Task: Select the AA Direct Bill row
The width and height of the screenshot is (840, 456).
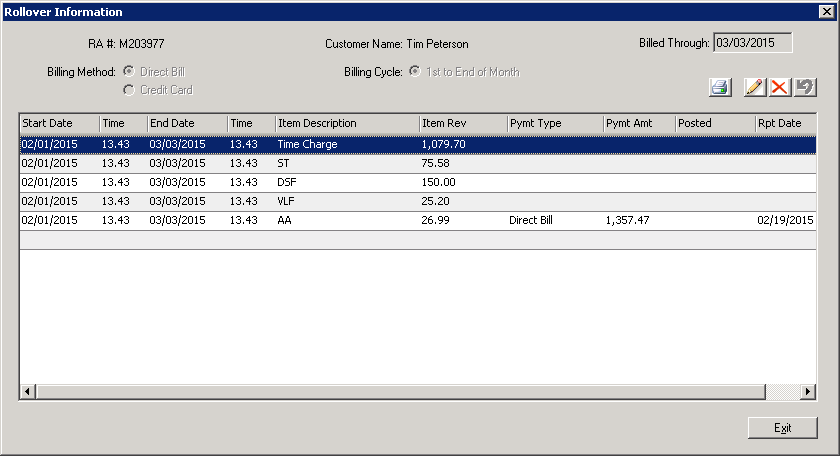Action: (418, 220)
